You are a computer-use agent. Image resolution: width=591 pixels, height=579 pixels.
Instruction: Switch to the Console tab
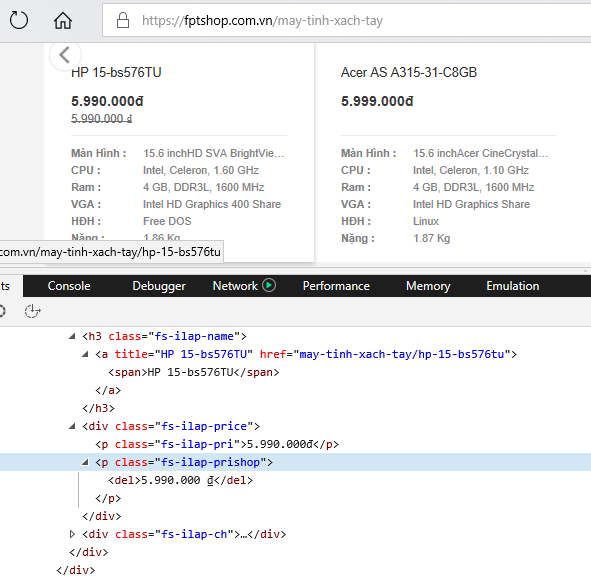coord(69,286)
